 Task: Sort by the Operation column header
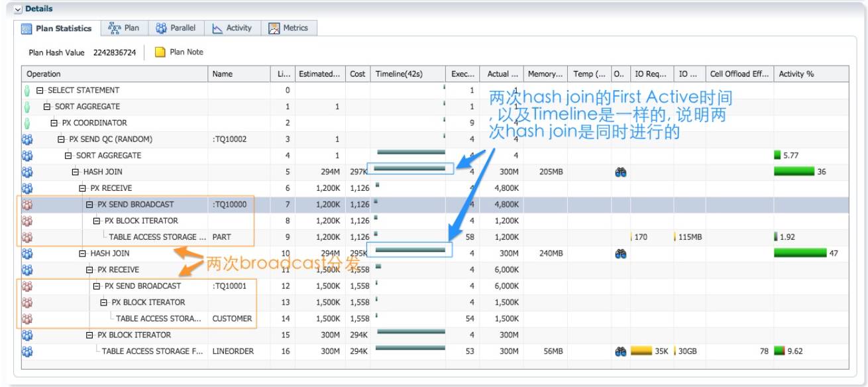[115, 74]
